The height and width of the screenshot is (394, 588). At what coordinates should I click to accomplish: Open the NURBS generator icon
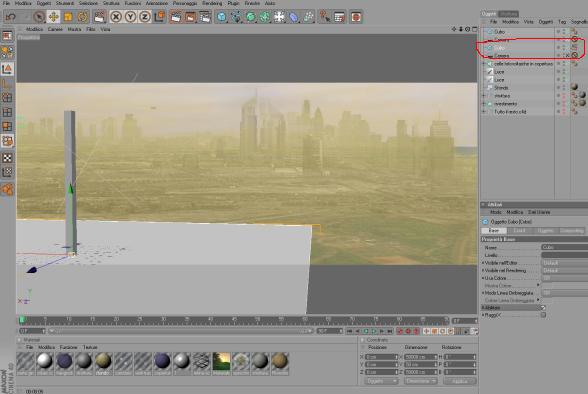tap(250, 17)
